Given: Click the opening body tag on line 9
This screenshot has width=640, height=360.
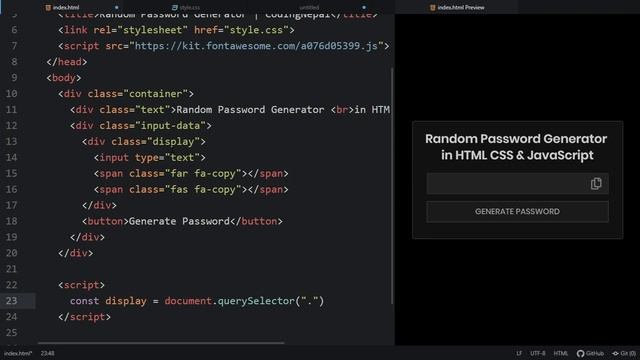Looking at the screenshot, I should 64,78.
